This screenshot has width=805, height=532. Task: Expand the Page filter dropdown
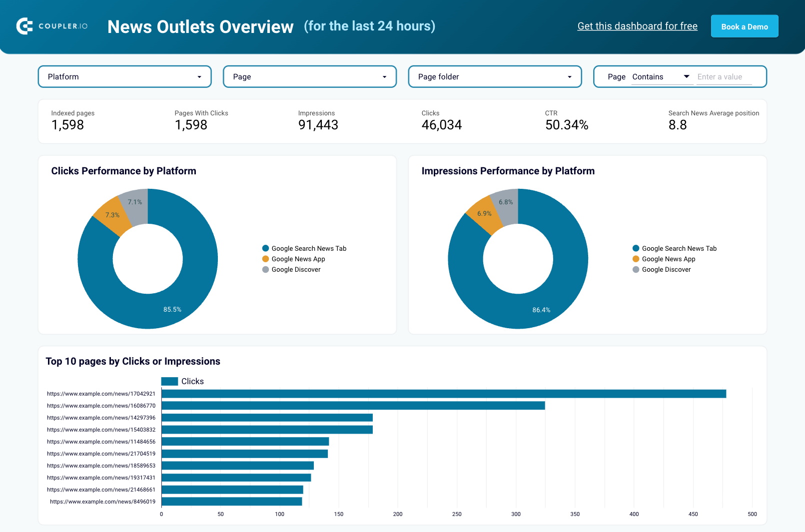(309, 77)
